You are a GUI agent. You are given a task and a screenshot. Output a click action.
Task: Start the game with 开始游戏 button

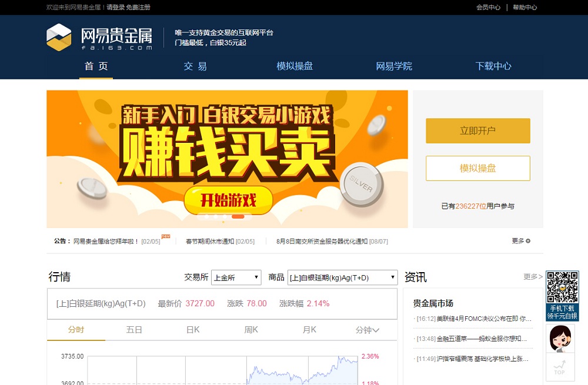click(228, 200)
